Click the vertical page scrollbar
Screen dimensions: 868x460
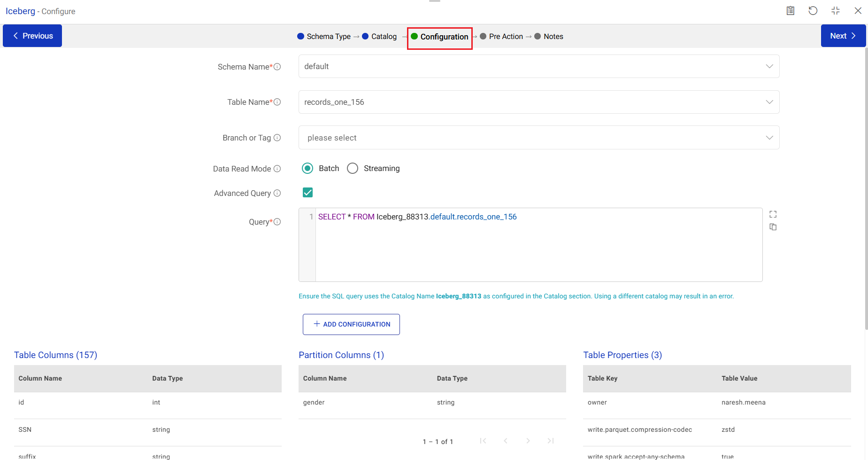(x=866, y=188)
